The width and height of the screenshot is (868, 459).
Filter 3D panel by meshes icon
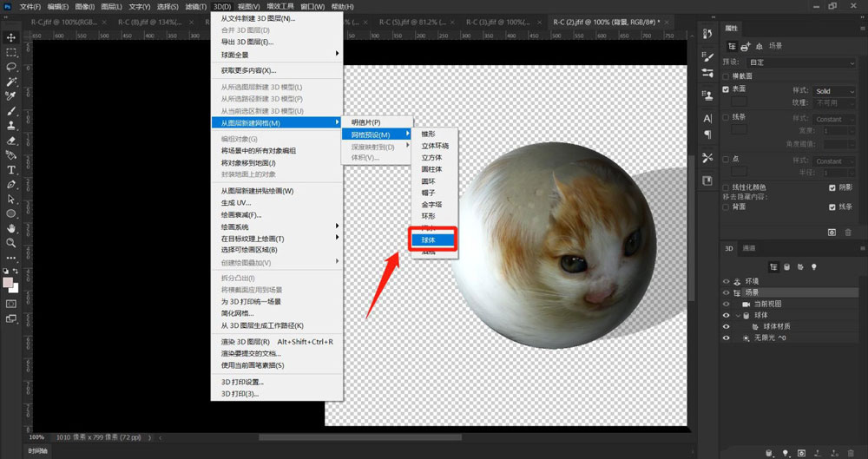point(787,267)
